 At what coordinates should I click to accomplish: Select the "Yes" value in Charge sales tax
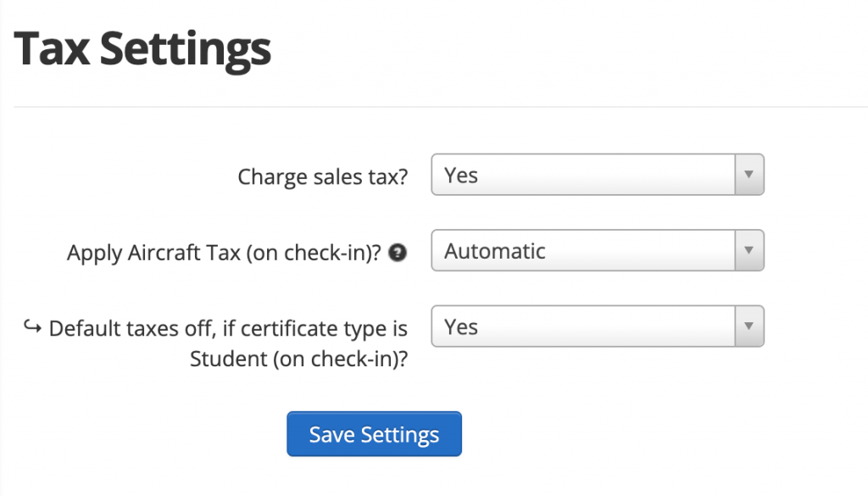462,176
